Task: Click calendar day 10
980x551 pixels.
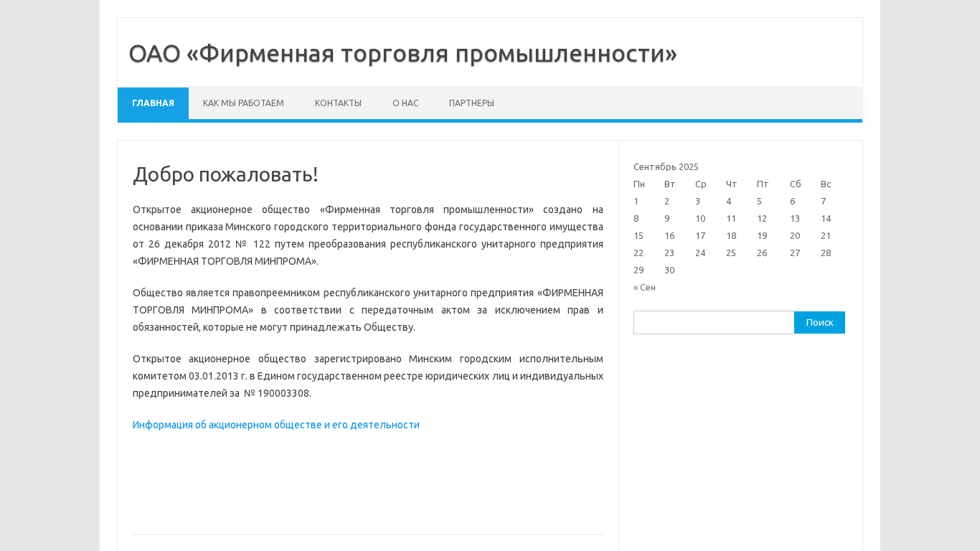Action: pos(700,219)
